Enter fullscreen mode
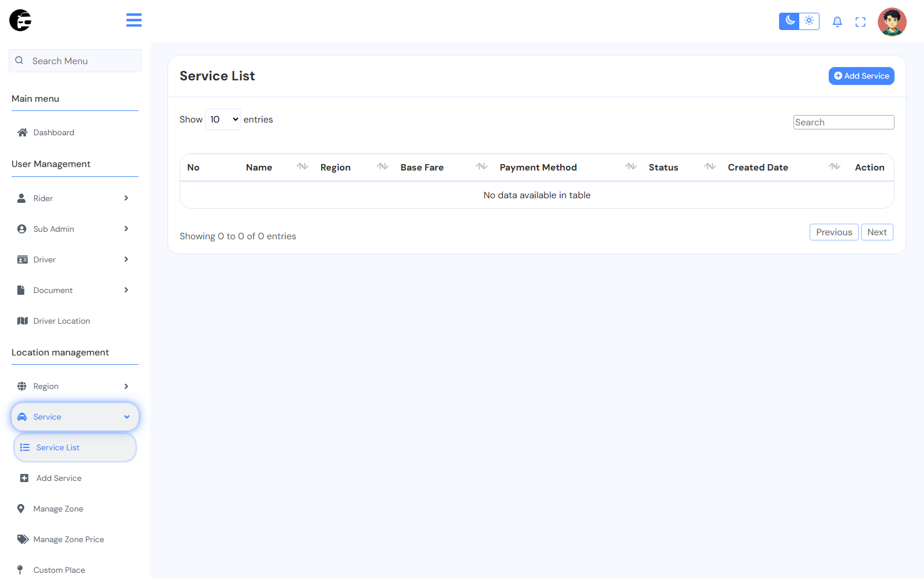Image resolution: width=924 pixels, height=578 pixels. [860, 22]
